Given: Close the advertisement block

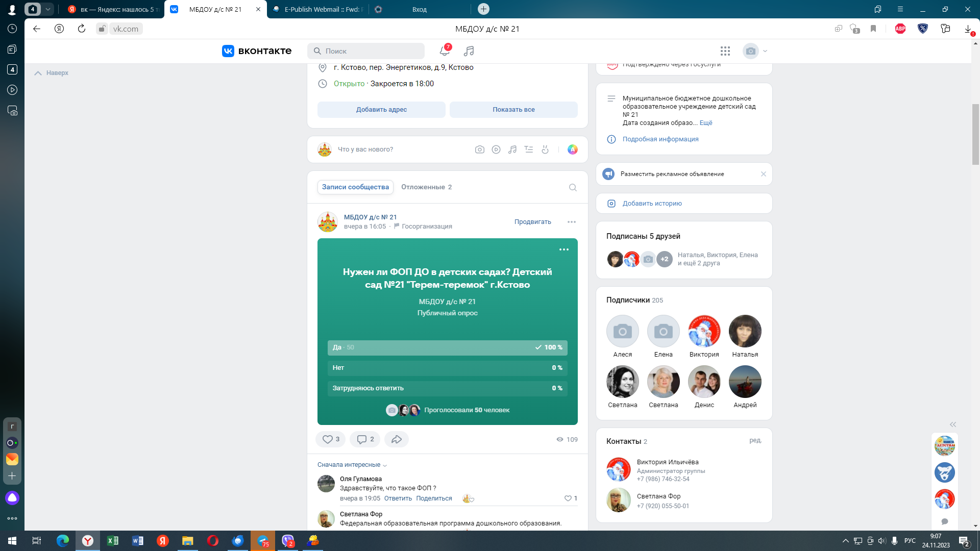Looking at the screenshot, I should tap(764, 174).
